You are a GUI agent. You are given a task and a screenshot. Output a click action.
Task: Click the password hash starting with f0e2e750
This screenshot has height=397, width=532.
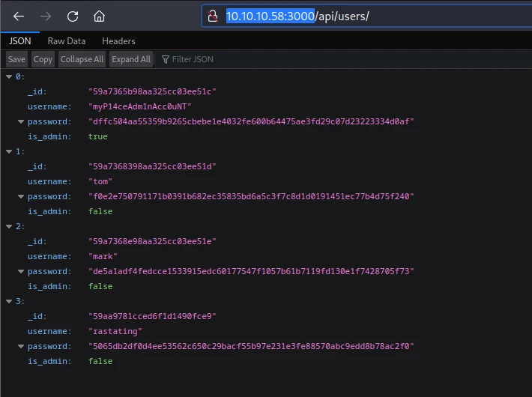tap(251, 196)
